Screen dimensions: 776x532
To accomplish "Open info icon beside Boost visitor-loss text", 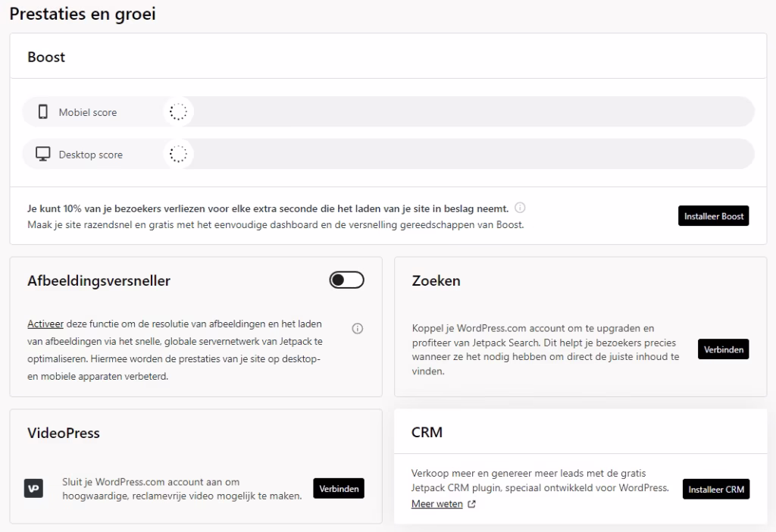I will pyautogui.click(x=521, y=208).
